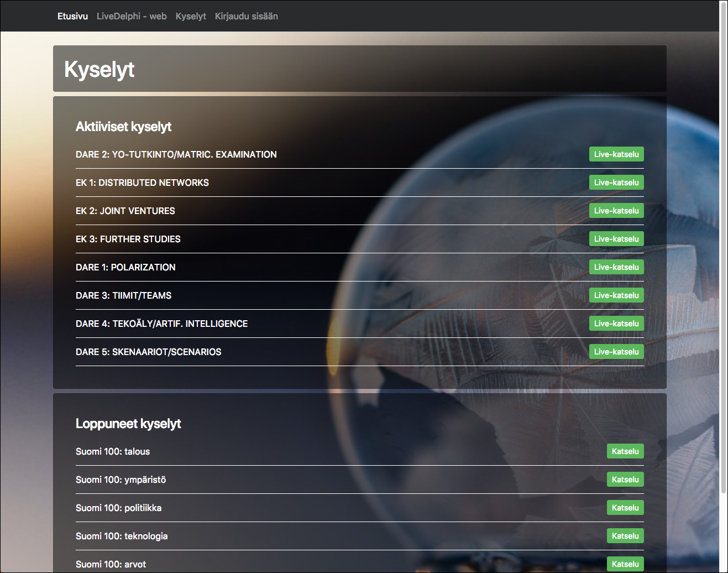
Task: Open Live-katselu for EK 3: Further Studies
Action: (616, 239)
